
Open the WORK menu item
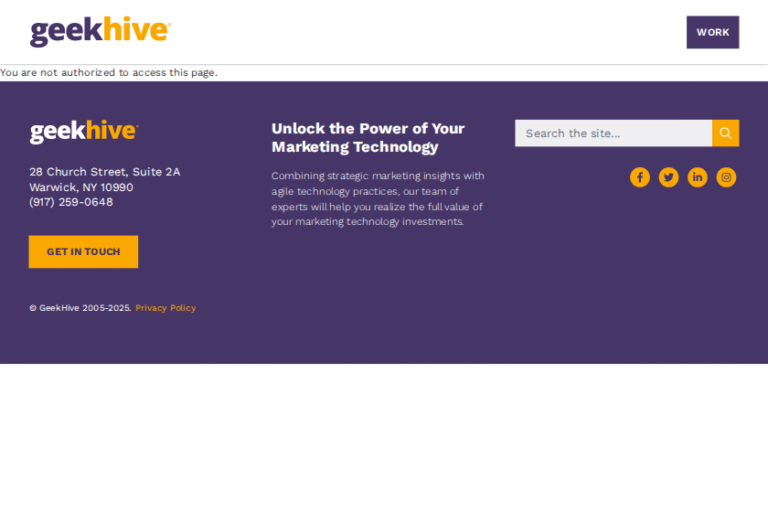[712, 32]
